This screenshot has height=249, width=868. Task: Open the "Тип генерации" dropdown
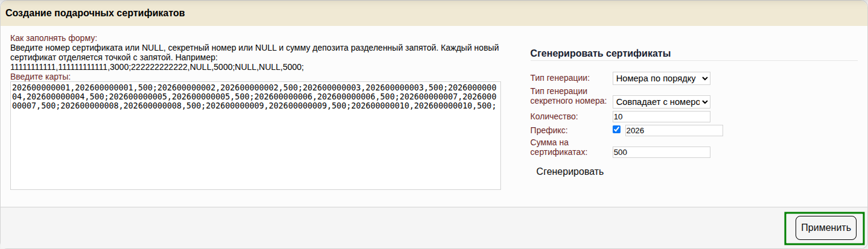661,78
